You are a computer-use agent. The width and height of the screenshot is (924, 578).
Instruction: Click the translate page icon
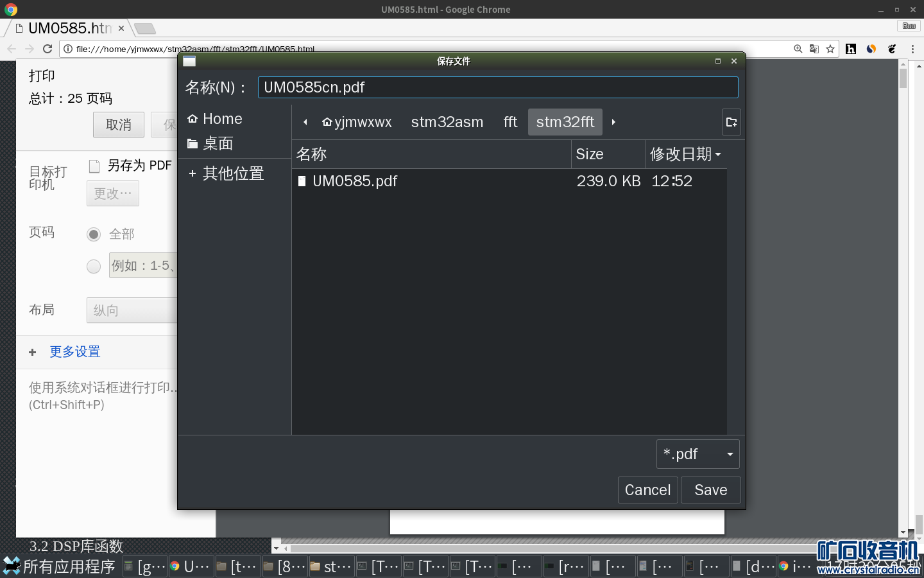coord(814,49)
